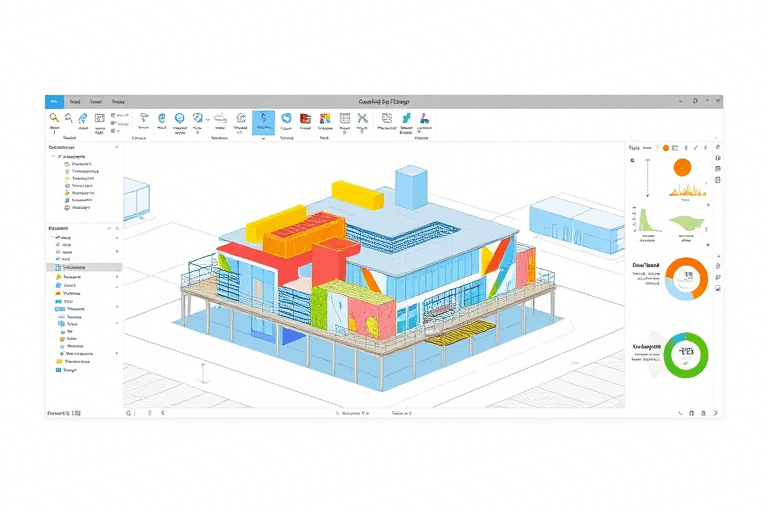Click the red and orange book ribbon icon
This screenshot has width=768, height=512.
[x=305, y=118]
